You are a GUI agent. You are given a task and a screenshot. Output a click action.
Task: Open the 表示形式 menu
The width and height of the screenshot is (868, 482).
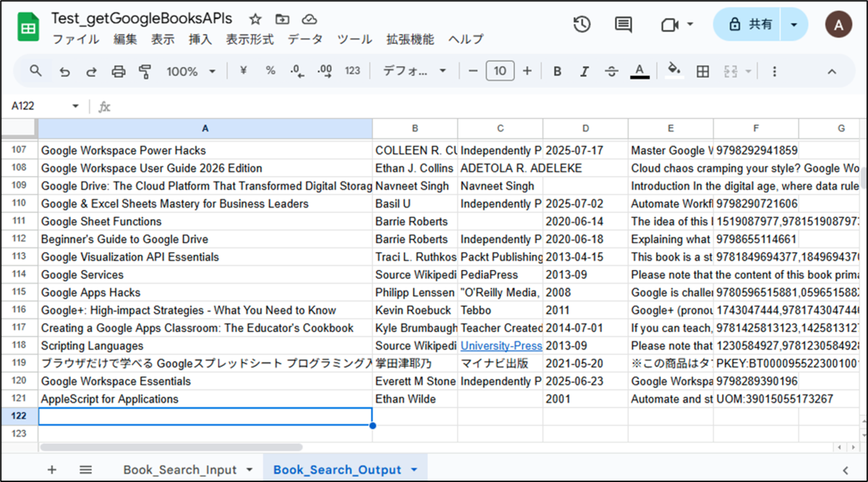pyautogui.click(x=250, y=40)
